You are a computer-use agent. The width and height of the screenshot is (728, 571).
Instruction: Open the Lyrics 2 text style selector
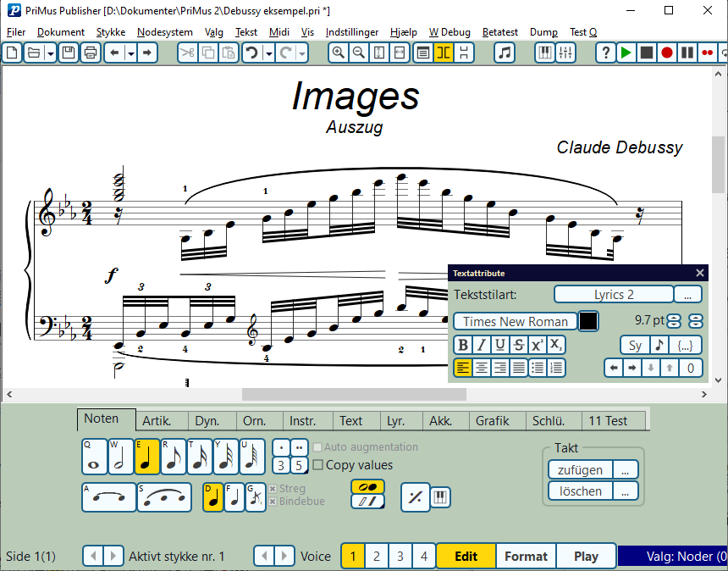(614, 295)
